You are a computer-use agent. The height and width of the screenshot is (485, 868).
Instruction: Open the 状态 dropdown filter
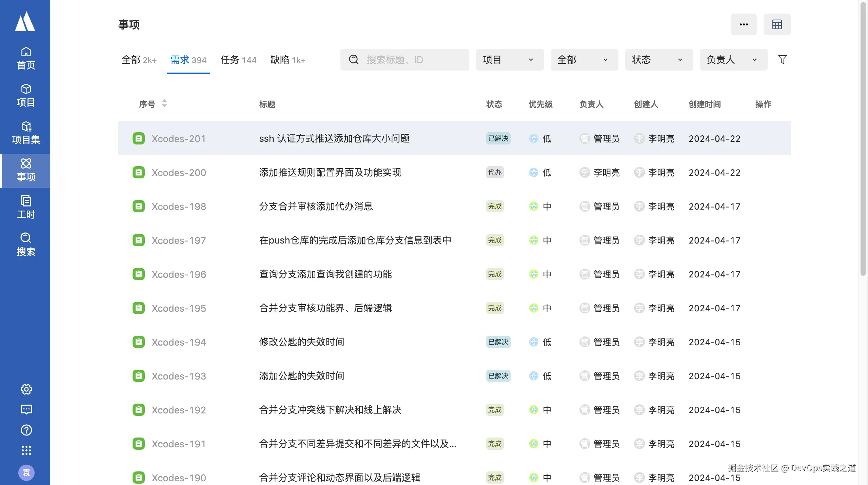pyautogui.click(x=658, y=60)
